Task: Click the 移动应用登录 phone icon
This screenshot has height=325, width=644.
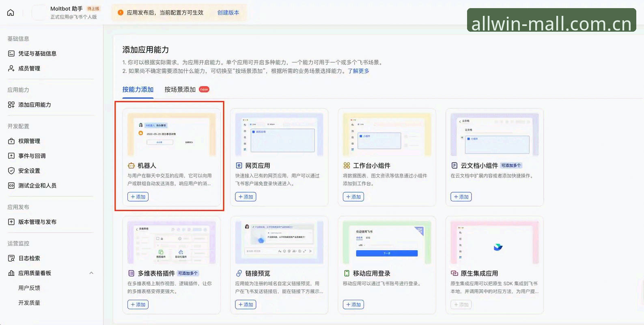Action: pyautogui.click(x=347, y=273)
